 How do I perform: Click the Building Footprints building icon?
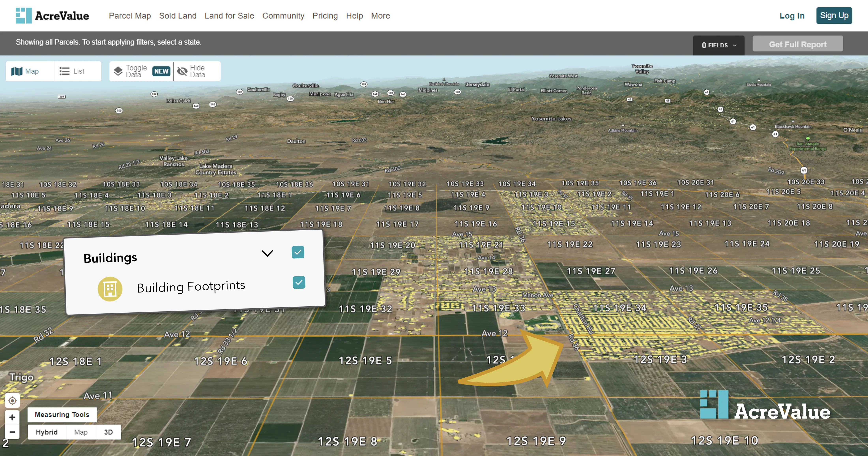pyautogui.click(x=110, y=288)
